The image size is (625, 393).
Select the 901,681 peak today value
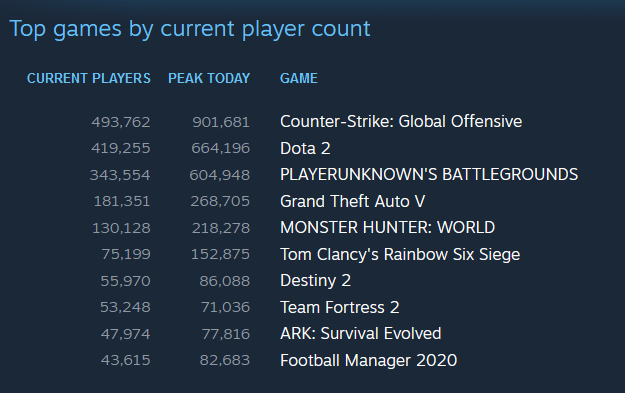[221, 122]
